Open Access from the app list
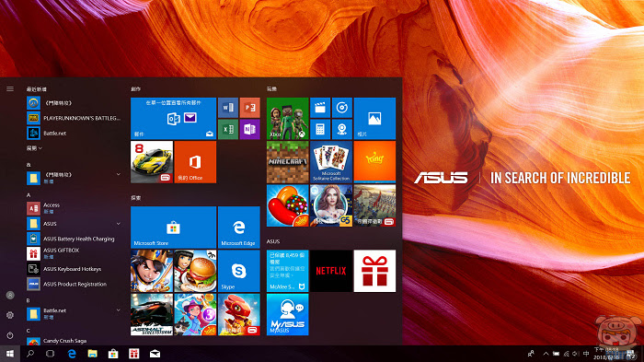Image resolution: width=644 pixels, height=362 pixels. [x=74, y=208]
